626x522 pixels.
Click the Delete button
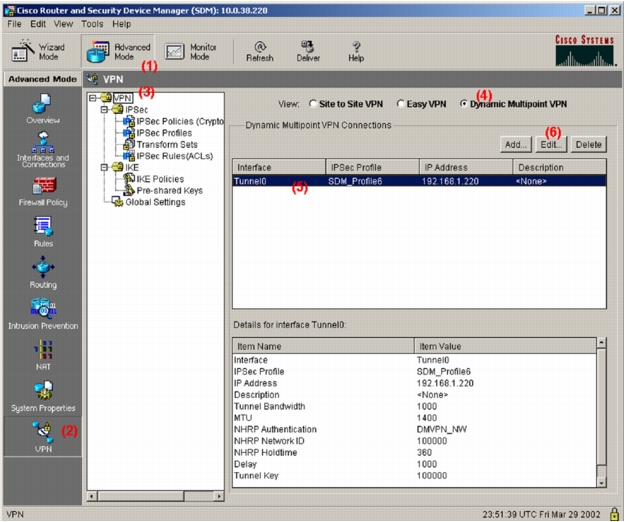click(x=588, y=144)
